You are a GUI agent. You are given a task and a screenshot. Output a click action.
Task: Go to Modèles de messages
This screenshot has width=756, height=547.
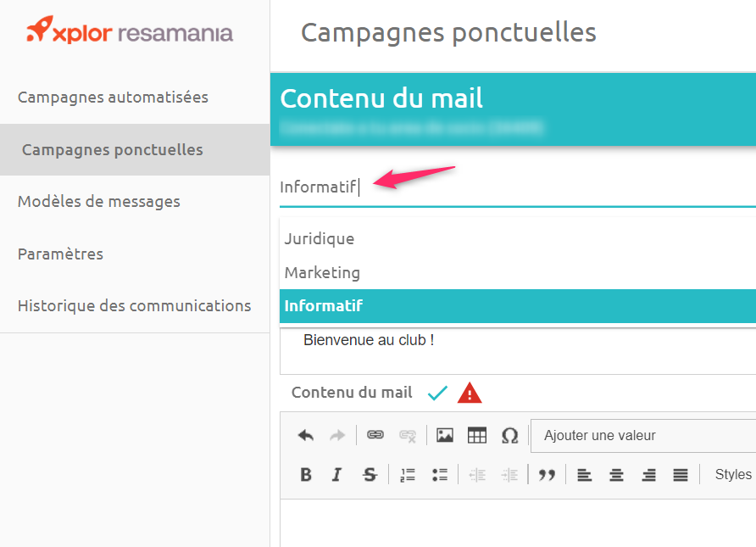click(x=99, y=202)
